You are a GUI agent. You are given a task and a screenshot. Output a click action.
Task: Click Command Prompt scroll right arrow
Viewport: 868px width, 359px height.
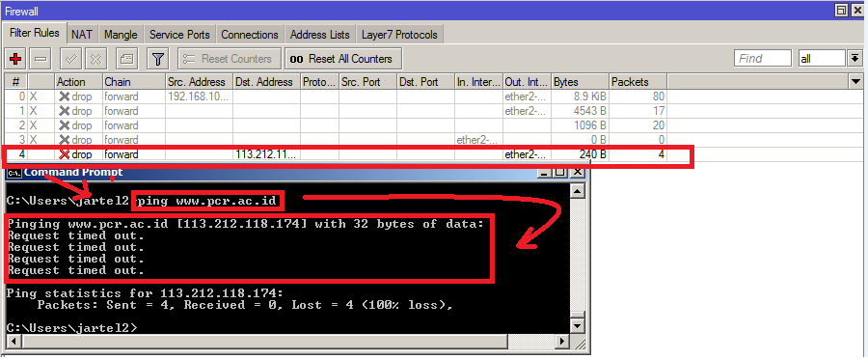click(563, 342)
